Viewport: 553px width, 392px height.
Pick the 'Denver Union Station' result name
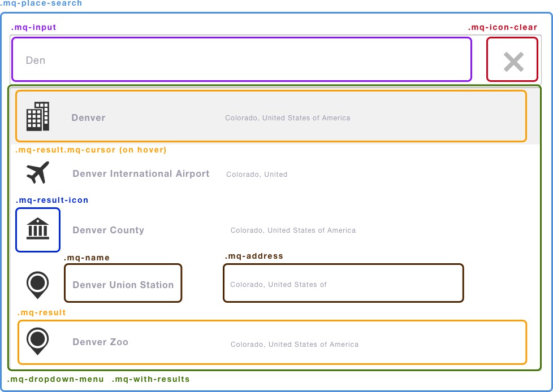pyautogui.click(x=123, y=285)
